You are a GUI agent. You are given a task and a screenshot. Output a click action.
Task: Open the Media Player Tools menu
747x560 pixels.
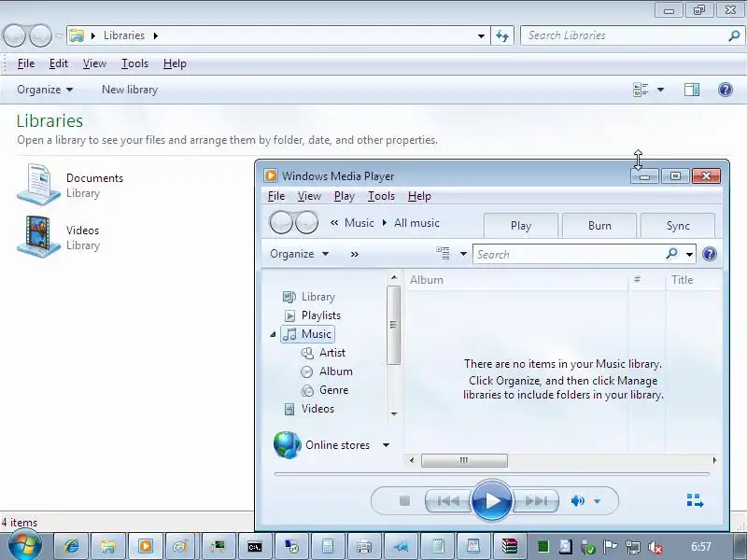pos(381,196)
